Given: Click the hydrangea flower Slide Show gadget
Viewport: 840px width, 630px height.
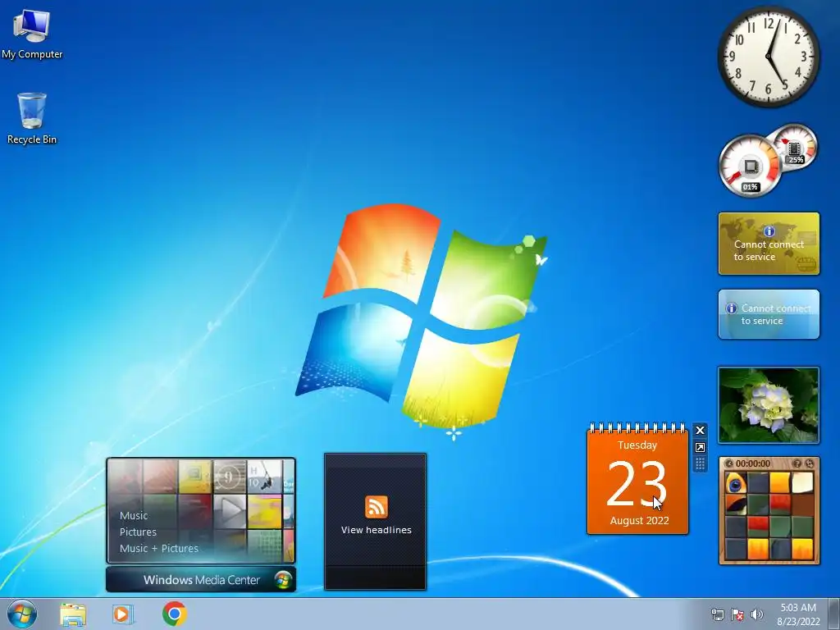Looking at the screenshot, I should [x=769, y=405].
